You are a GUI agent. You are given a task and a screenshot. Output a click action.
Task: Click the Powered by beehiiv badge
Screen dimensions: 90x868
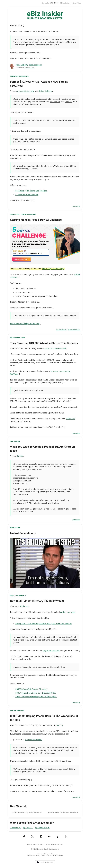45,862
